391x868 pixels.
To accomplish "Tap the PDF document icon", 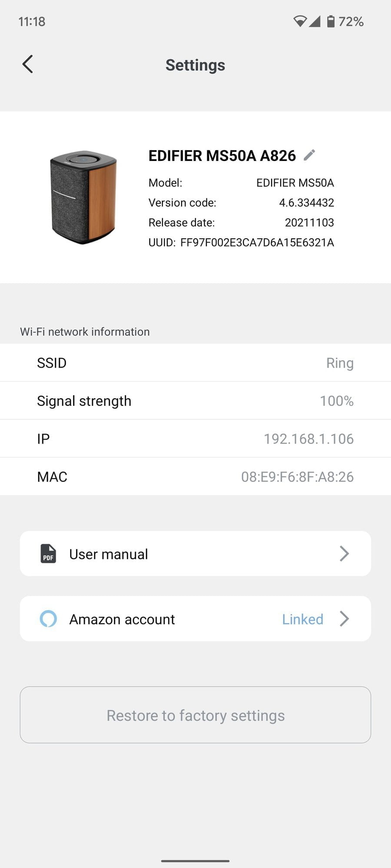I will (48, 553).
